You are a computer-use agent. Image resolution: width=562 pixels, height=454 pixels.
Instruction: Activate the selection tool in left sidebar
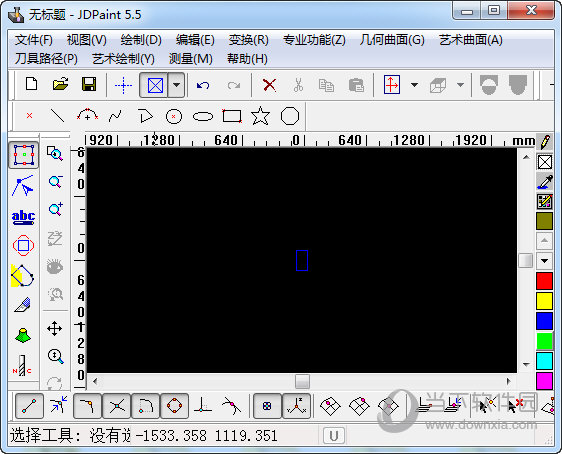click(24, 155)
